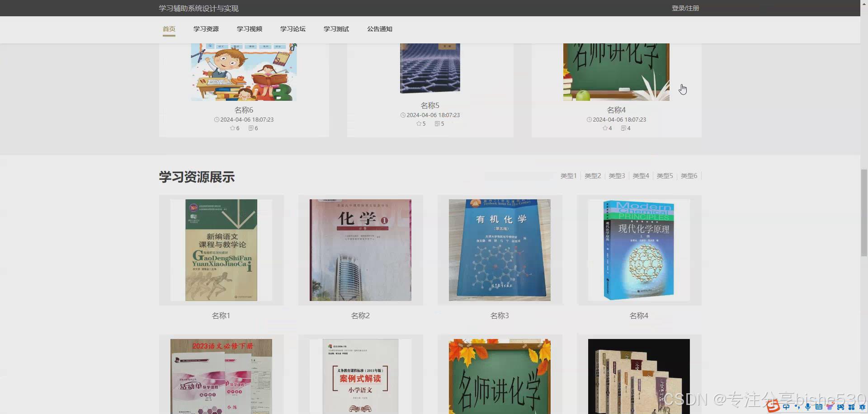
Task: Open the 化学 textbook thumbnail for 名称2
Action: tap(360, 250)
